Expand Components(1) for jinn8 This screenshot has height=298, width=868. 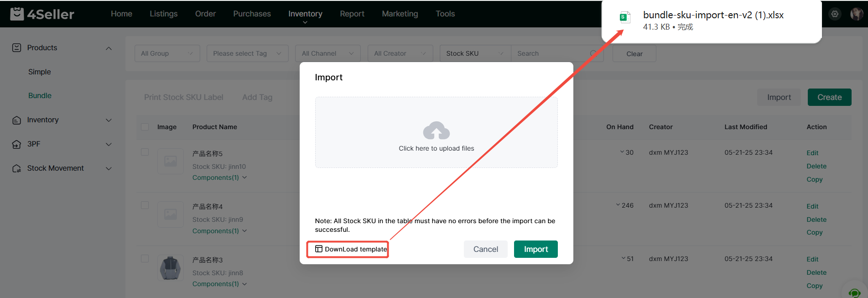219,284
